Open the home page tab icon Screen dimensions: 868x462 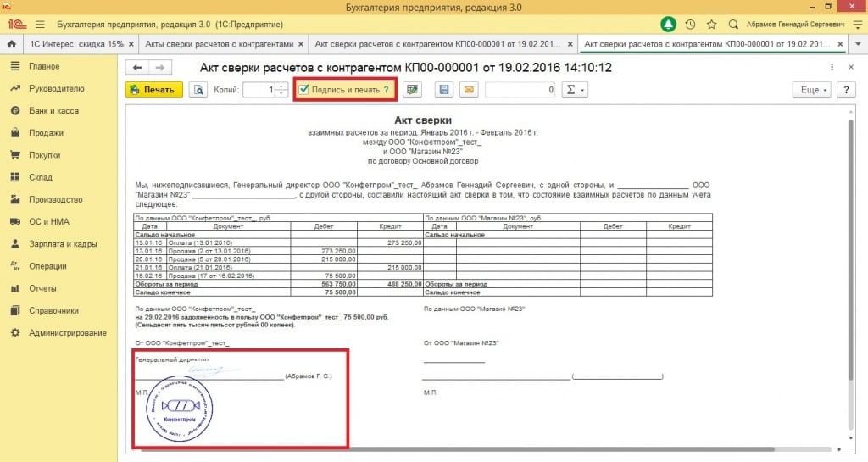click(x=12, y=43)
